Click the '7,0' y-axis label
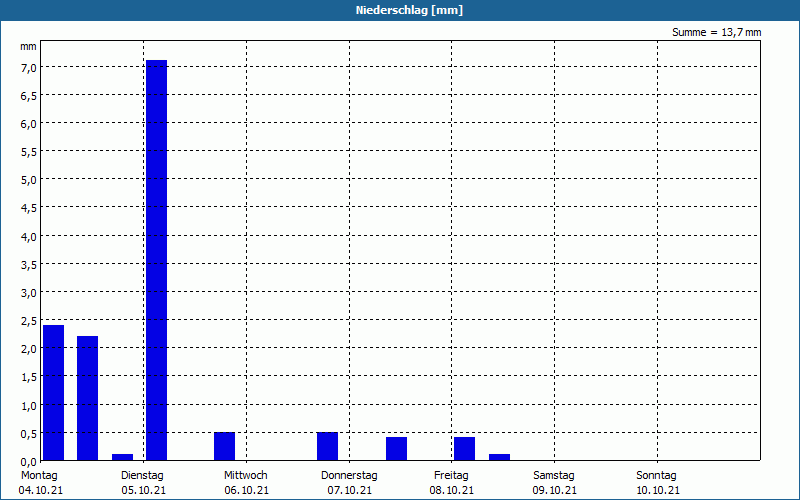 coord(28,67)
